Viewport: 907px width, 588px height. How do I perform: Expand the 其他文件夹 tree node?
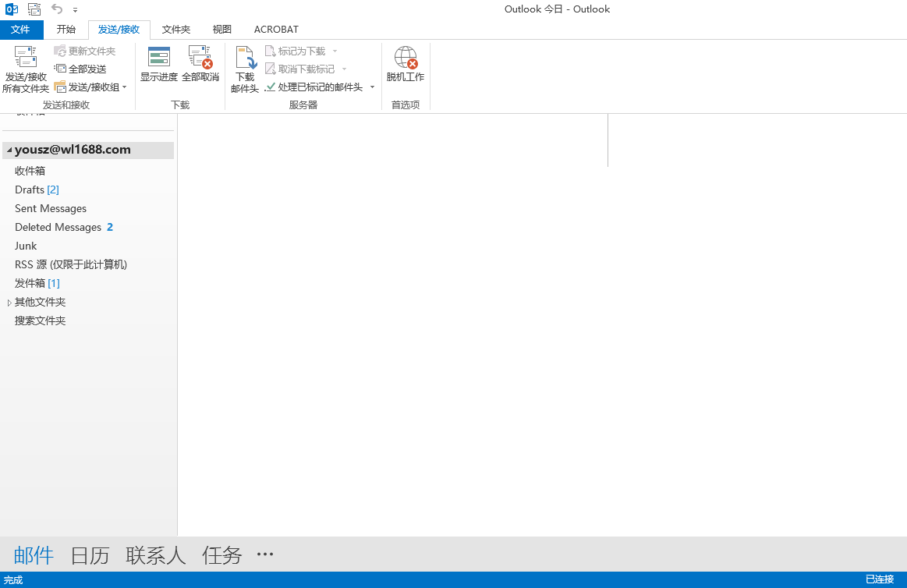pyautogui.click(x=9, y=303)
